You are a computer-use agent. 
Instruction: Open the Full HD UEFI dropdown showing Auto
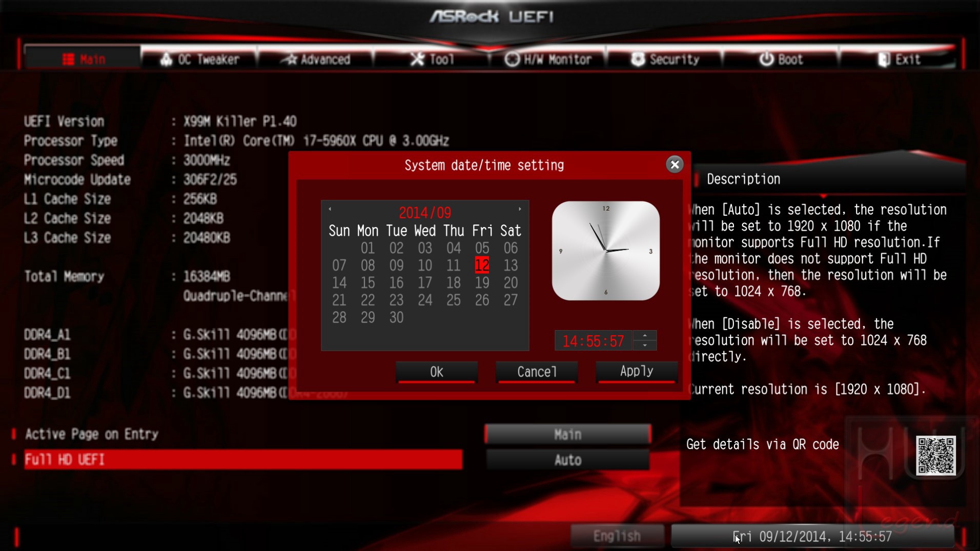pos(568,460)
